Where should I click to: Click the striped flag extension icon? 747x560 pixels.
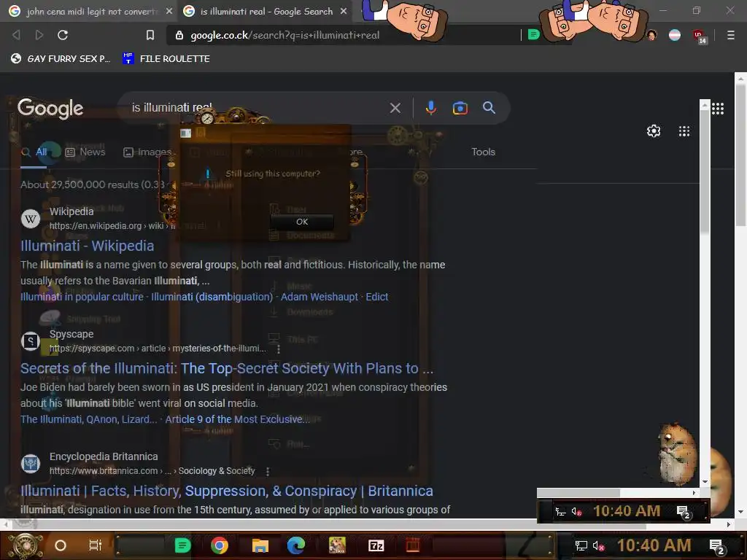675,35
